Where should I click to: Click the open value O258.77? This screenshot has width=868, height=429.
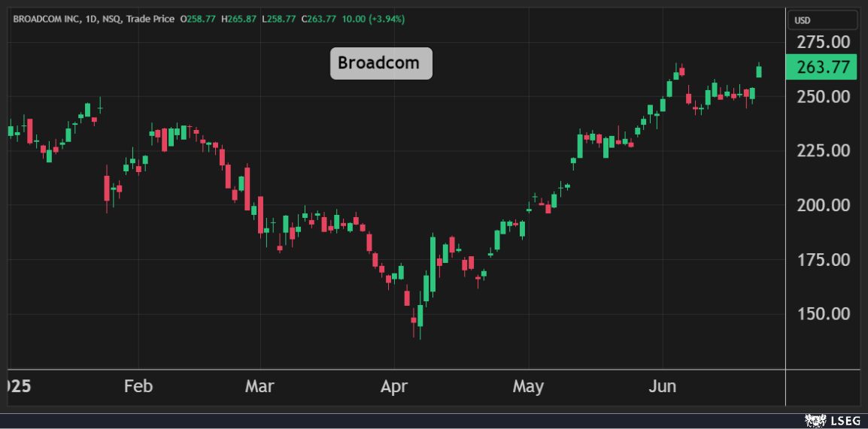tap(198, 20)
